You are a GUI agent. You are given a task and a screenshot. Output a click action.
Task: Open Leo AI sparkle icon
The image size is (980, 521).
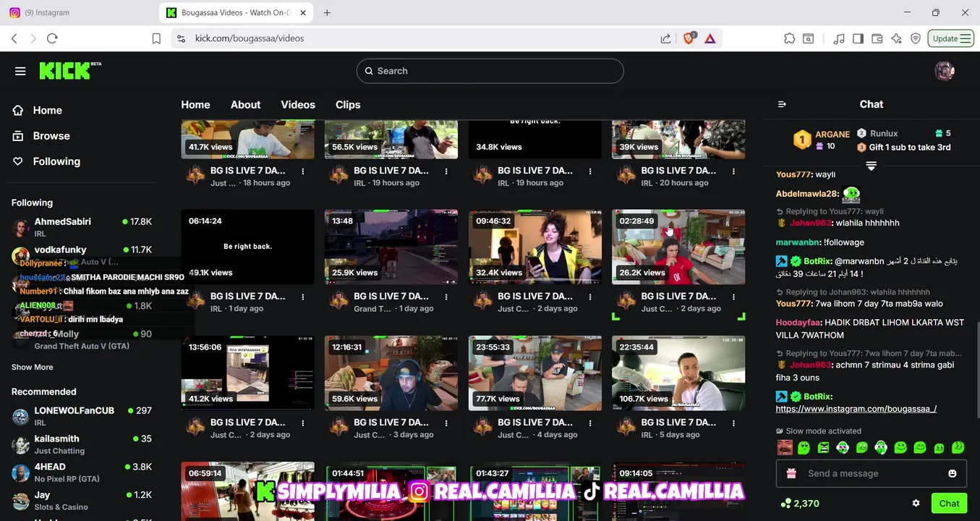[x=896, y=38]
